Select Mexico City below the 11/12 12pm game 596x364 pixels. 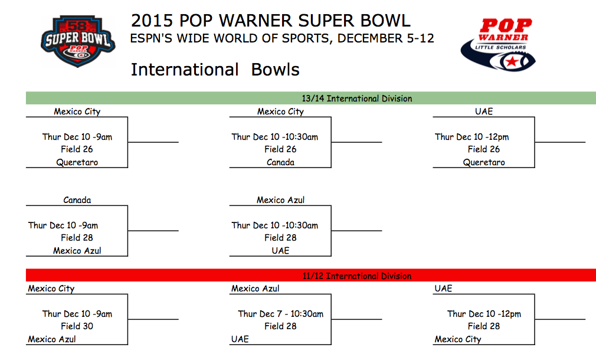[x=458, y=339]
